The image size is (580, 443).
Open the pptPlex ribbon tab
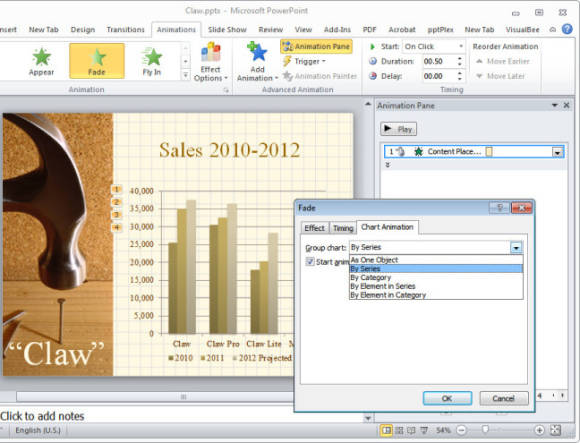pyautogui.click(x=440, y=30)
